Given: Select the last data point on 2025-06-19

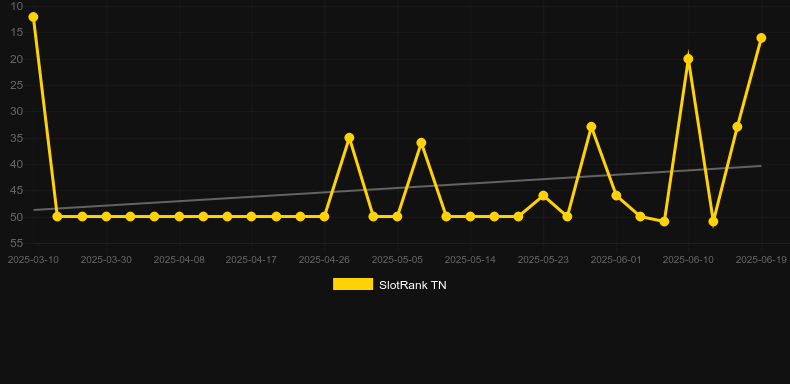Looking at the screenshot, I should click(x=761, y=38).
